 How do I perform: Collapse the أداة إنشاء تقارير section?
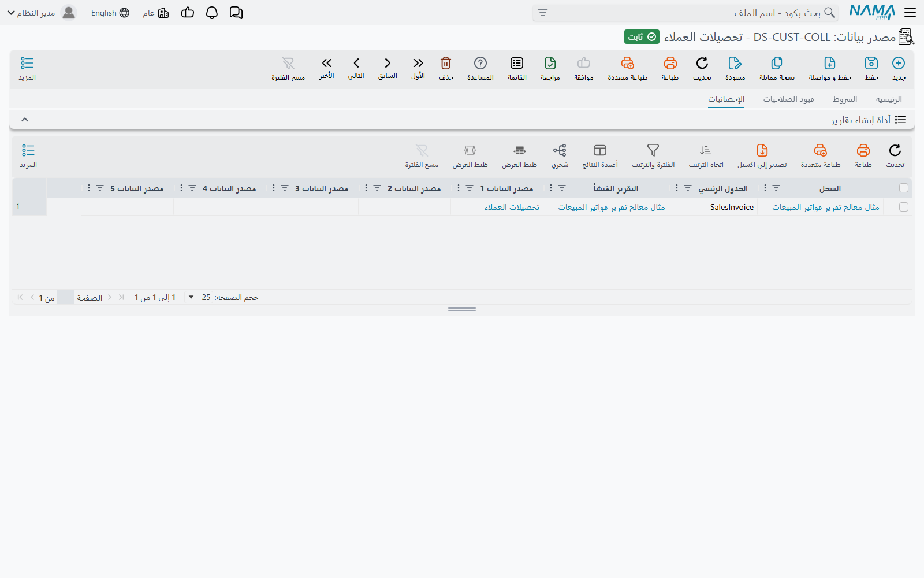(25, 120)
